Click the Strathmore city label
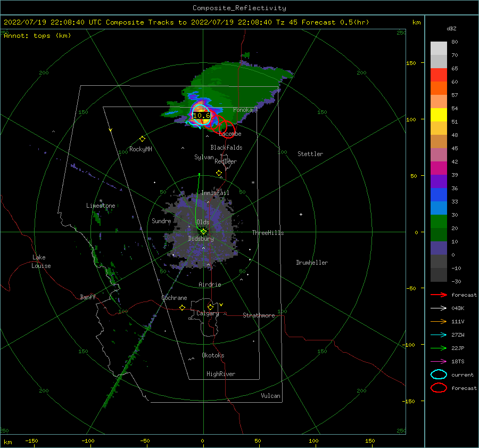The image size is (479, 448). [259, 315]
